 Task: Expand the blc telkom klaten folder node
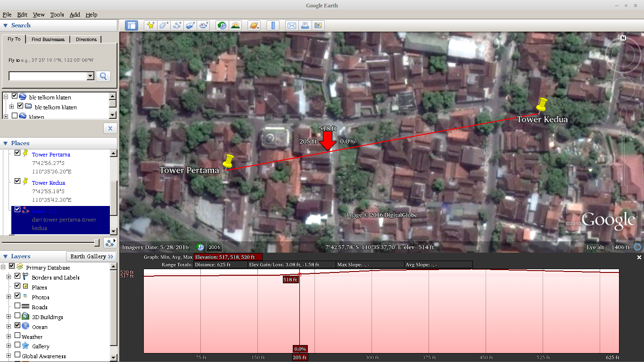[11, 107]
